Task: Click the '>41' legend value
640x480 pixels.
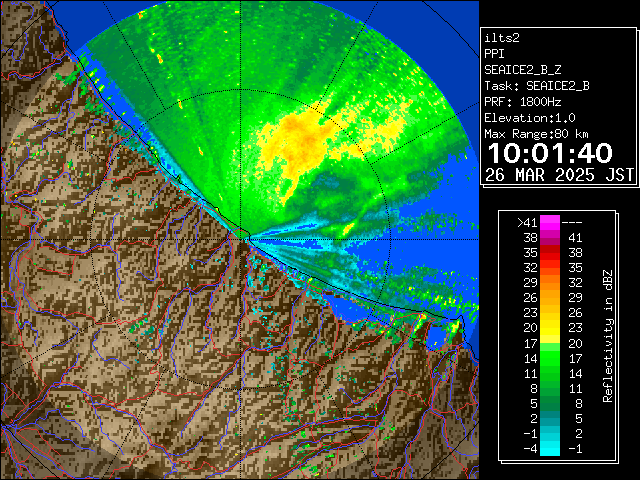Action: (527, 222)
